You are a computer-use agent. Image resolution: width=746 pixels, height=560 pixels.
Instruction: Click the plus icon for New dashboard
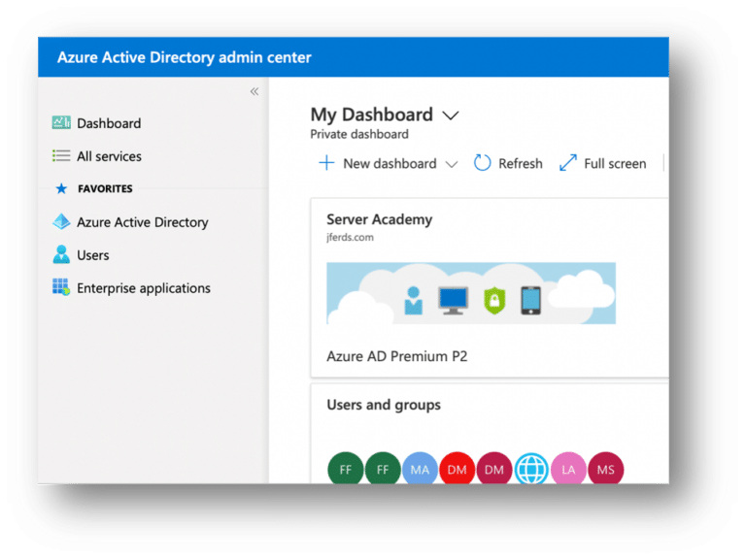pyautogui.click(x=326, y=164)
